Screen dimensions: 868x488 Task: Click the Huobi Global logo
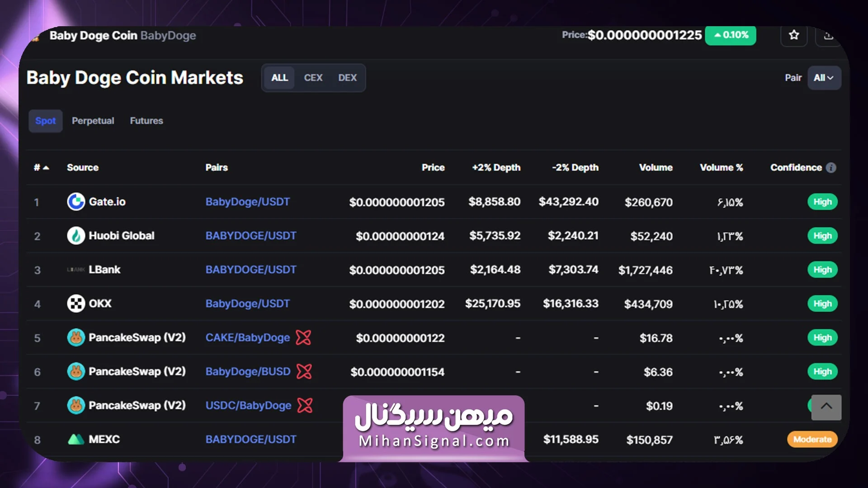point(76,235)
